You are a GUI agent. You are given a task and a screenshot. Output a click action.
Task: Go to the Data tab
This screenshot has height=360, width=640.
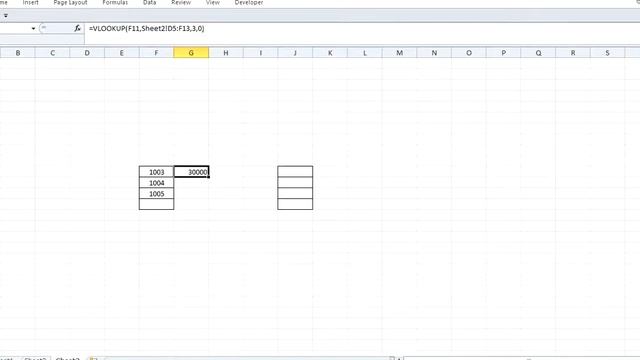(149, 2)
